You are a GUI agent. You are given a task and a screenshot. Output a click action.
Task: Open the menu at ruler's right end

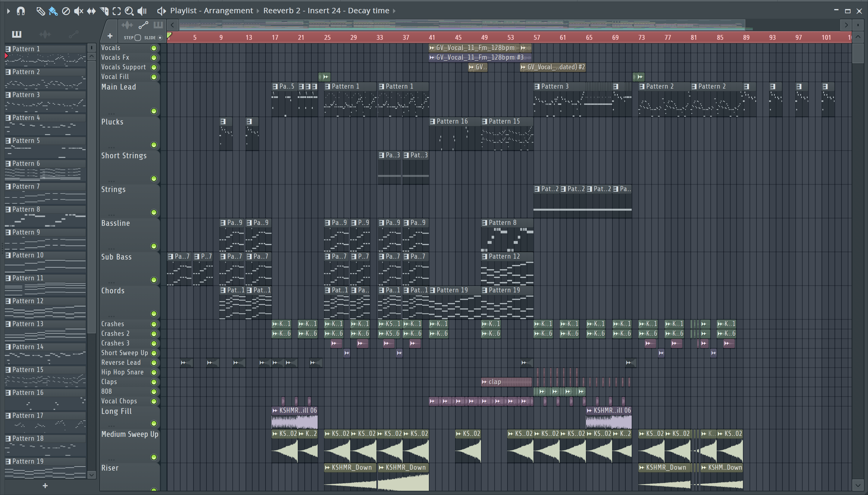click(858, 25)
